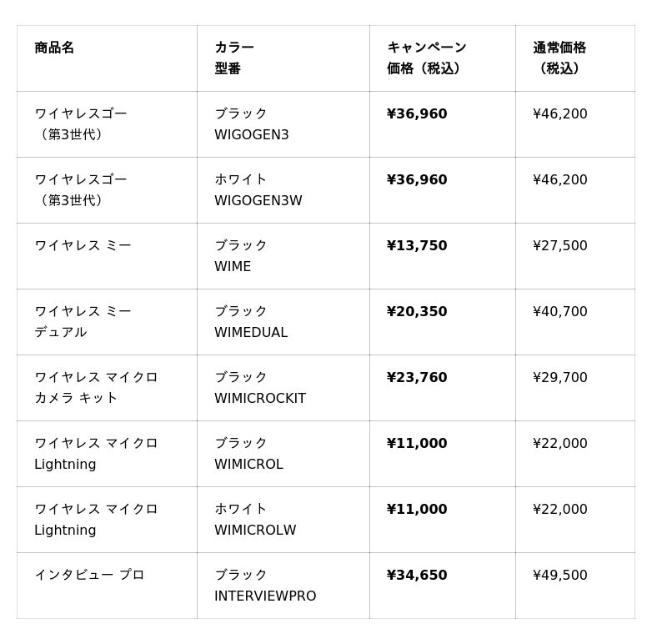Click the WIMICROLW white model cell
667x644 pixels.
[255, 530]
